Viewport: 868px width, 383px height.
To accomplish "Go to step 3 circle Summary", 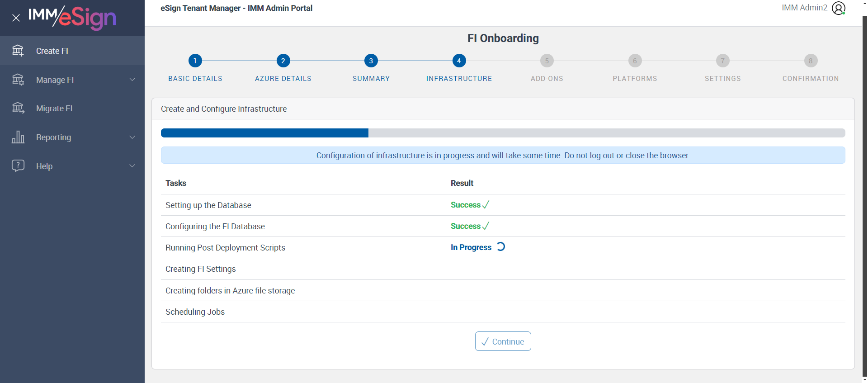I will pos(371,61).
